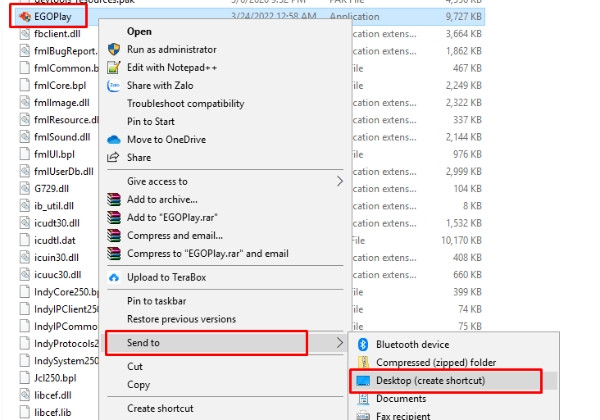
Task: Select the ib_util.dll file name
Action: (54, 206)
